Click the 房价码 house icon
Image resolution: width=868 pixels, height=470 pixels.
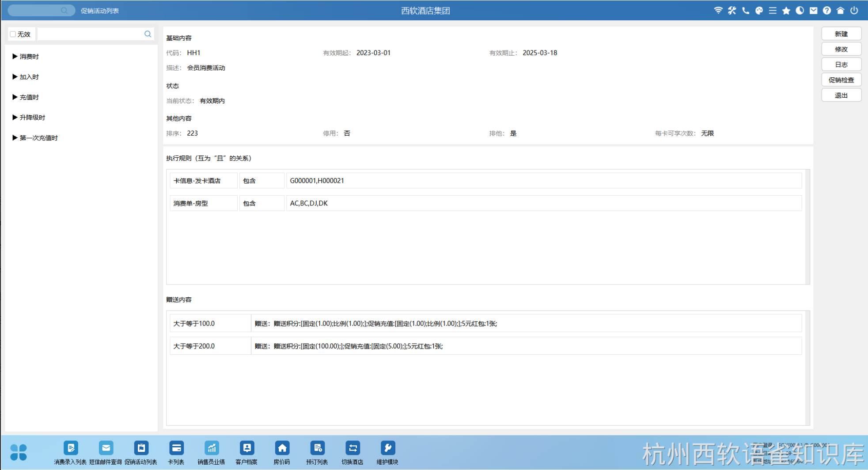click(282, 448)
